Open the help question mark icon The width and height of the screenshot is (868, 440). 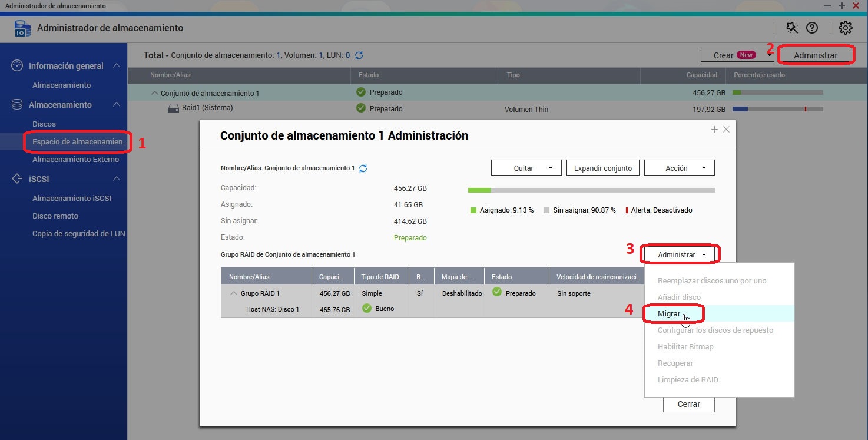(x=812, y=28)
